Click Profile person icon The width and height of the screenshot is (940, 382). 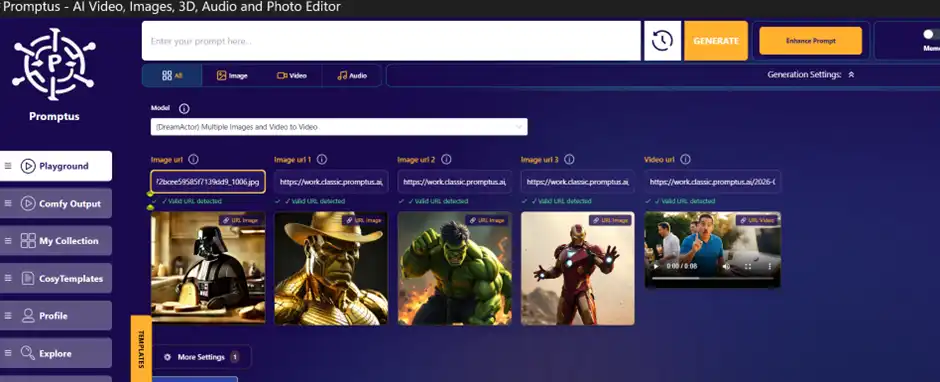[28, 316]
